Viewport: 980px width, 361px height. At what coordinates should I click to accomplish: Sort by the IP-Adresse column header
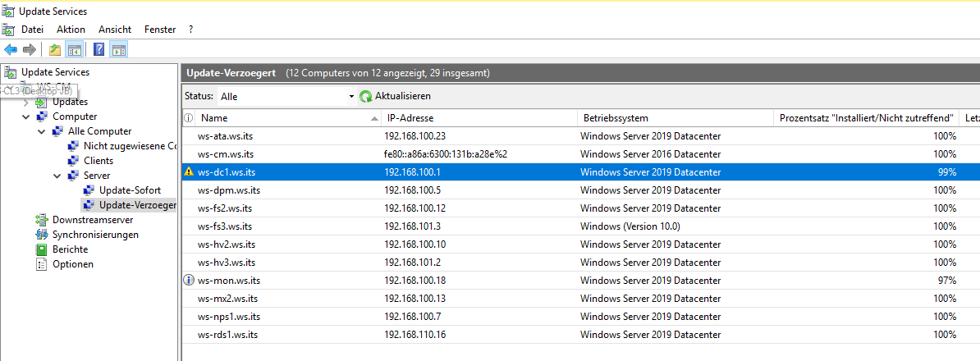[479, 118]
